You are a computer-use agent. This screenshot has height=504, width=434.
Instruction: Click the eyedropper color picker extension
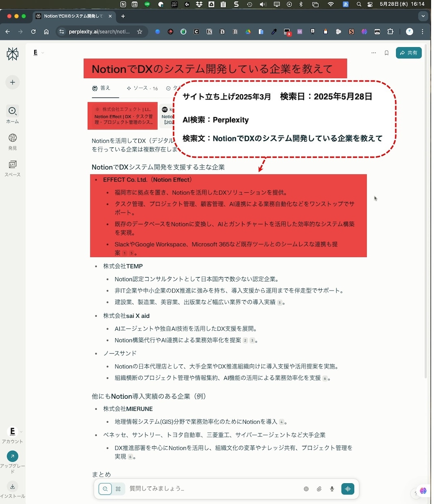pyautogui.click(x=274, y=32)
